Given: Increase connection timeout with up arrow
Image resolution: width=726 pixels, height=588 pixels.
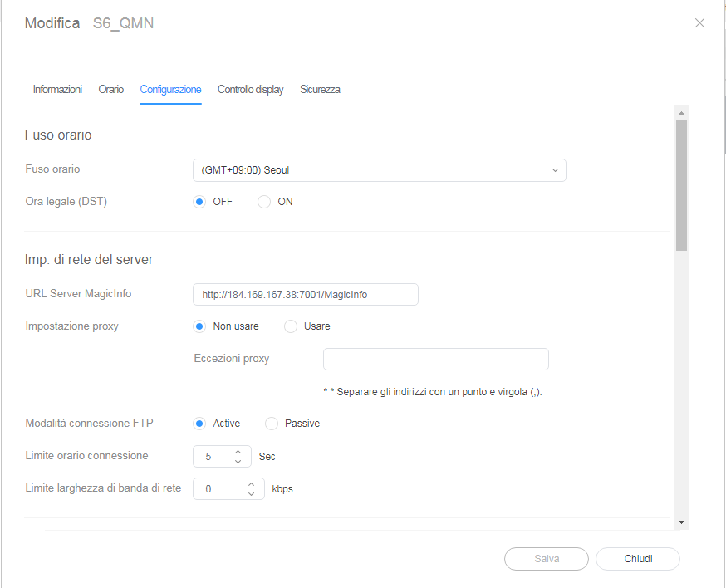Looking at the screenshot, I should pyautogui.click(x=238, y=452).
